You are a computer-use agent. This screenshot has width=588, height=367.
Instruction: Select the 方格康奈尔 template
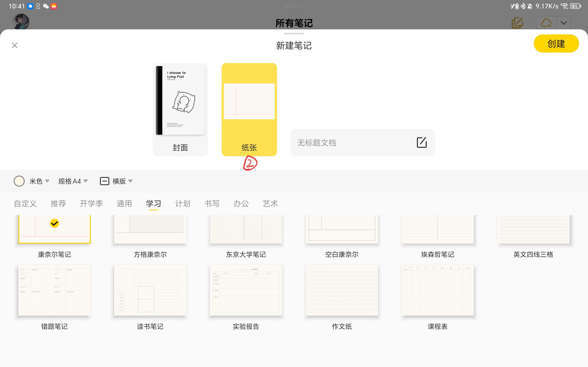150,228
